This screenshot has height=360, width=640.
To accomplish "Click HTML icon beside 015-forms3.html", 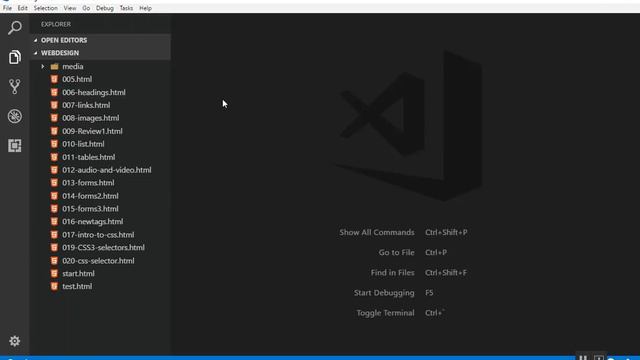I will point(54,209).
